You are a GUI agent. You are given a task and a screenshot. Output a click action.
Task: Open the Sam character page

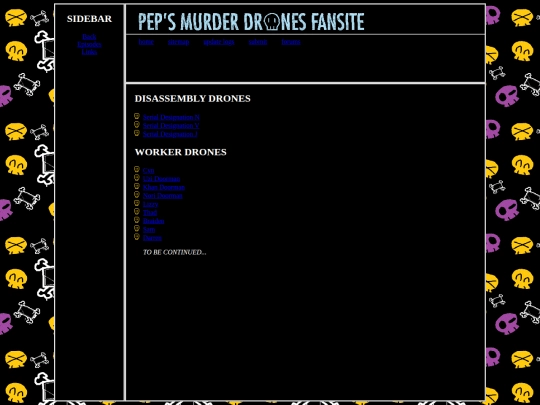pos(149,229)
